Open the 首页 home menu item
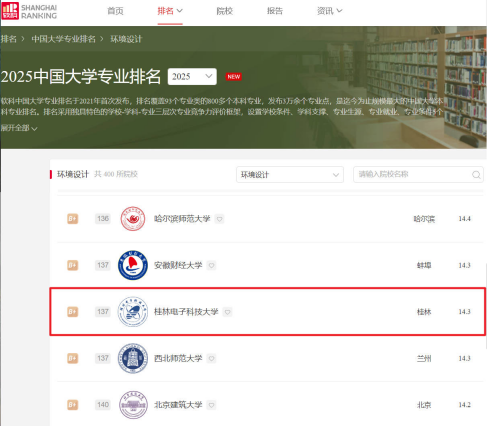Viewport: 487px width, 426px height. [115, 11]
